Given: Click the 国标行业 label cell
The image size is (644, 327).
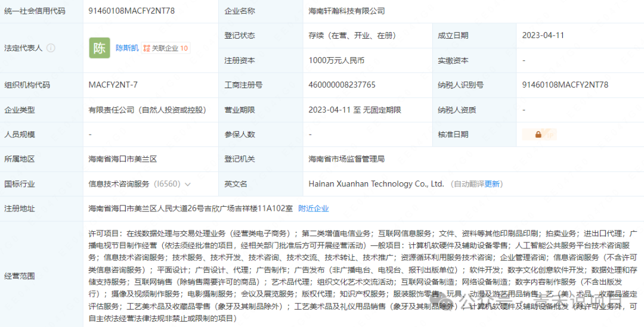Looking at the screenshot, I should [x=42, y=184].
